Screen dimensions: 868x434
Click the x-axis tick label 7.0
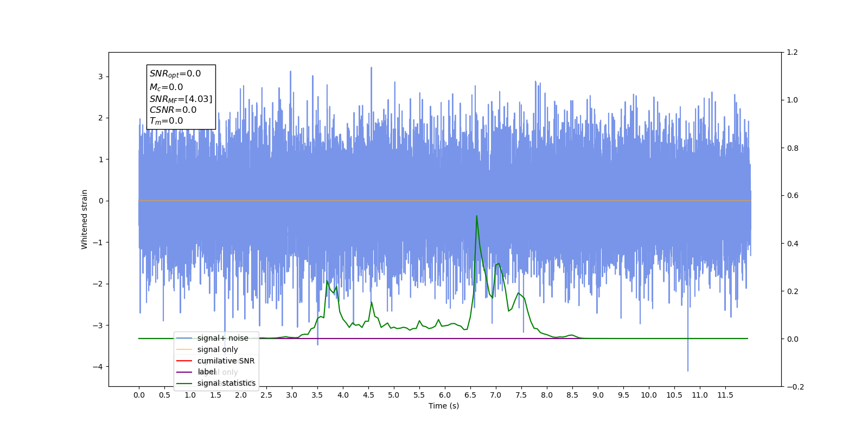(x=496, y=395)
